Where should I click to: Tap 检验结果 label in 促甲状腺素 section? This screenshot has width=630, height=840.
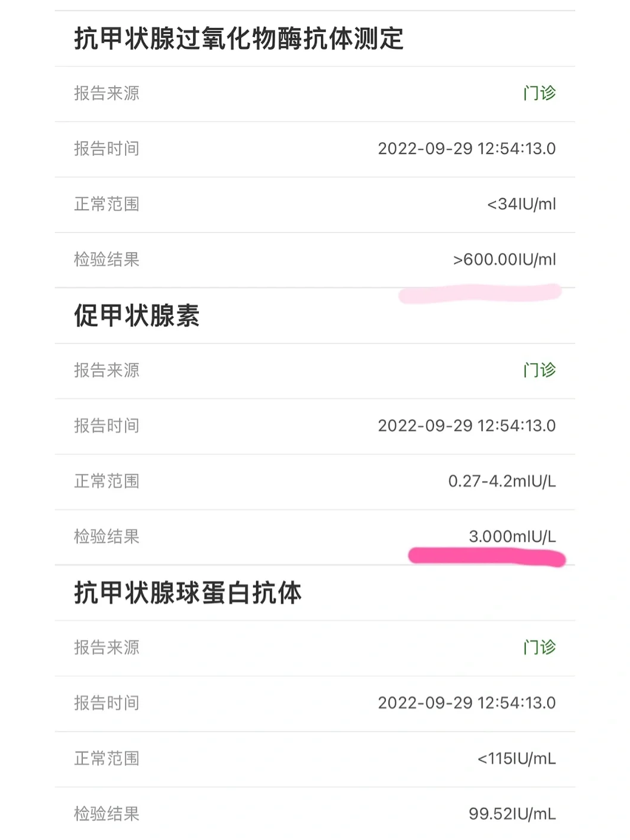[x=107, y=536]
